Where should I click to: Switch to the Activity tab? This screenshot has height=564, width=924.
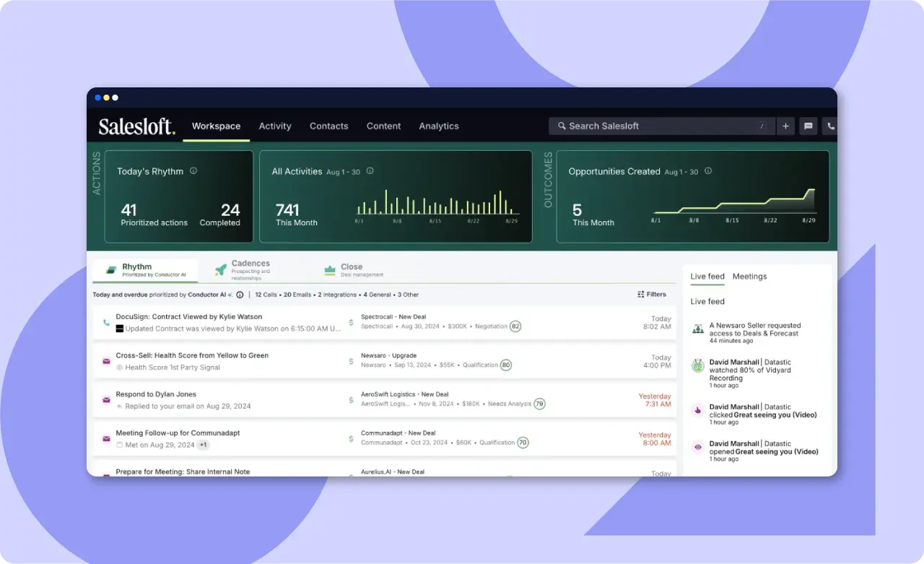275,126
